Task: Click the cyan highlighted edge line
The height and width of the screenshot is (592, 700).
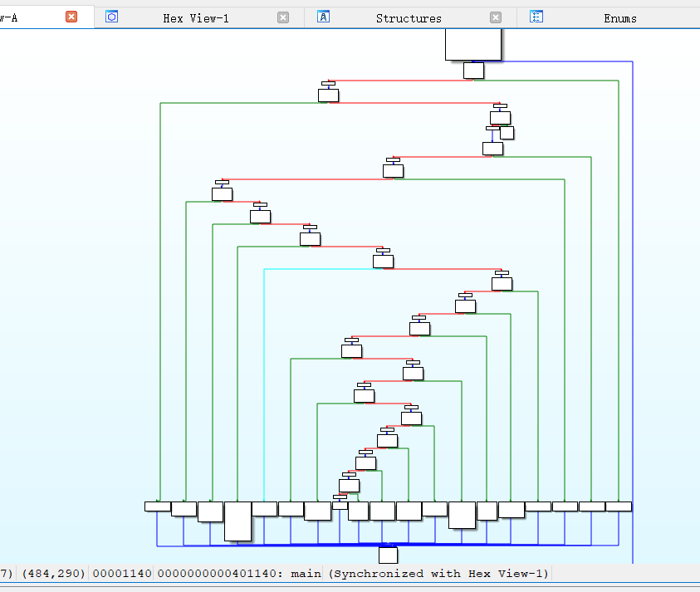Action: click(x=264, y=384)
